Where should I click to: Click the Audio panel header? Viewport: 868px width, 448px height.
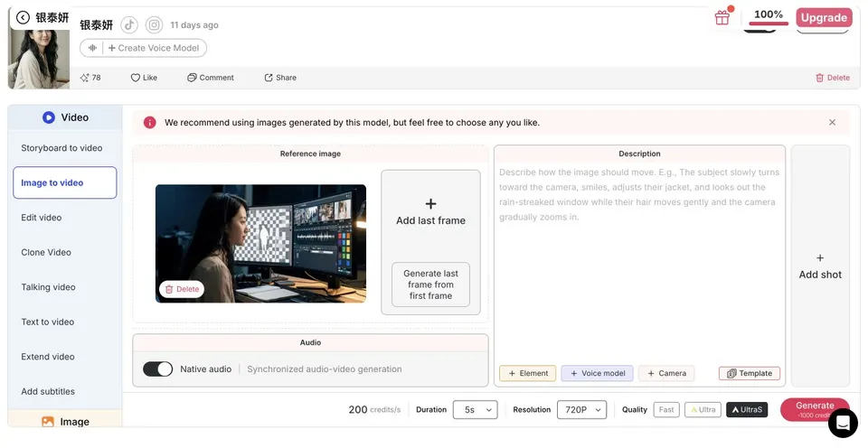(x=310, y=342)
